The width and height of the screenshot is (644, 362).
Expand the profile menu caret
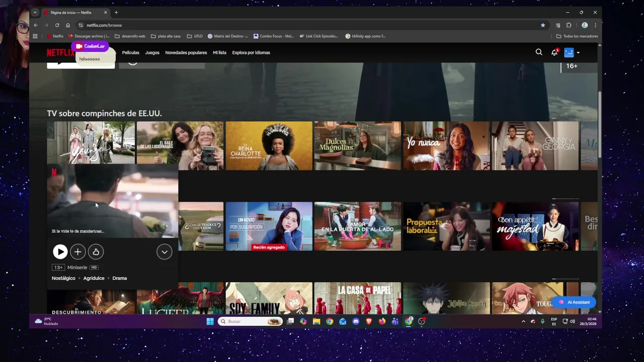tap(578, 53)
